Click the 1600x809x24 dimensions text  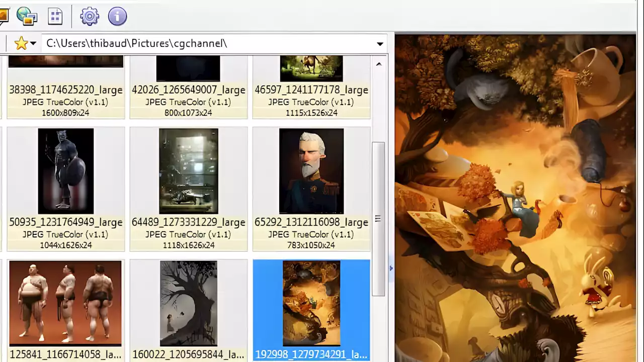point(66,113)
